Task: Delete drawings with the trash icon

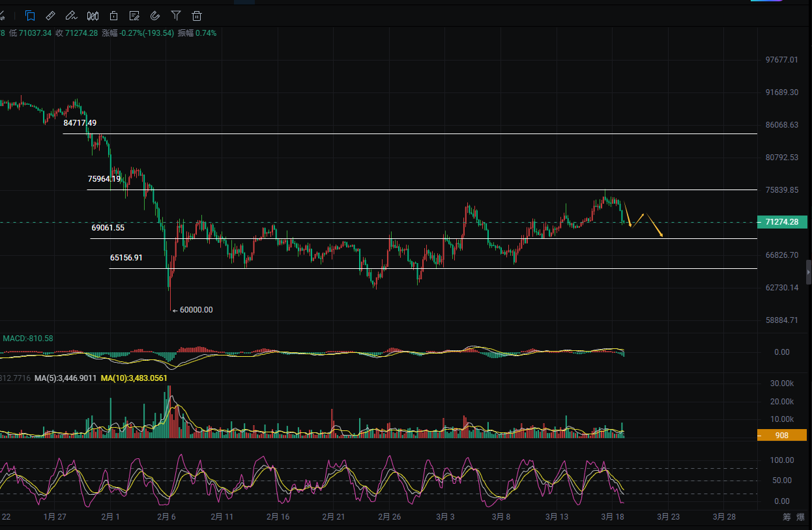Action: (x=197, y=15)
